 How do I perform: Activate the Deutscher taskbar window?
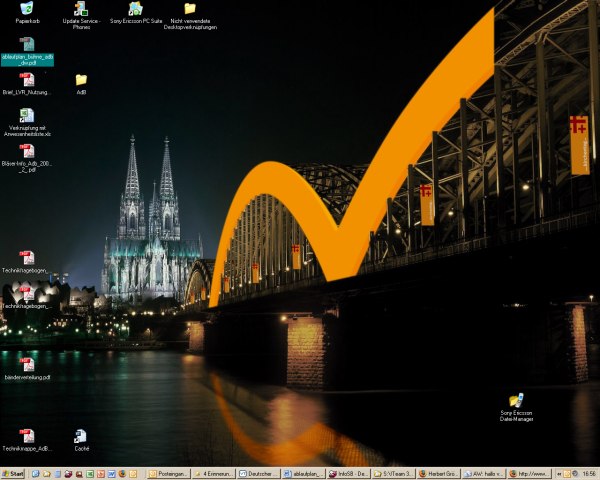pyautogui.click(x=258, y=473)
